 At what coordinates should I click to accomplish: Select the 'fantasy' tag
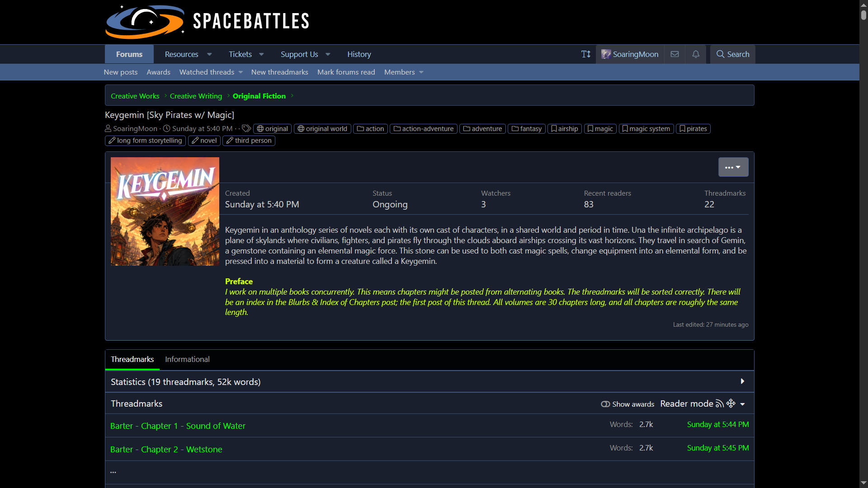coord(527,129)
